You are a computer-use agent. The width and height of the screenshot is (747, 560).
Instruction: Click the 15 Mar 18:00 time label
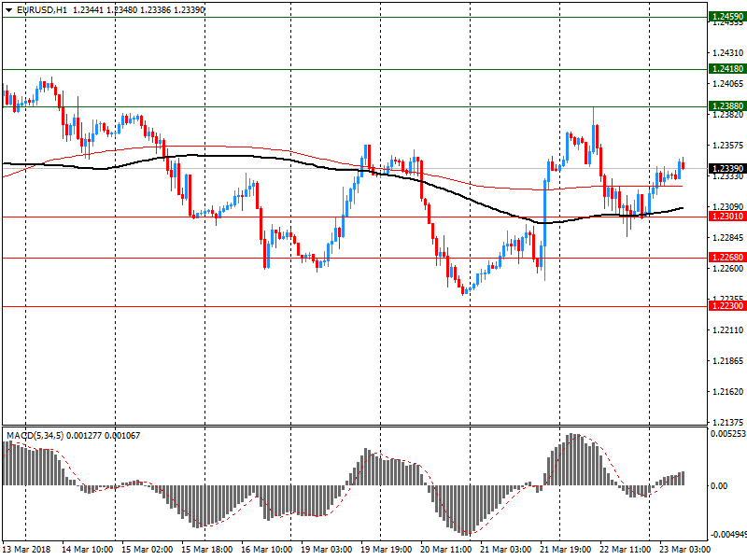pyautogui.click(x=207, y=551)
